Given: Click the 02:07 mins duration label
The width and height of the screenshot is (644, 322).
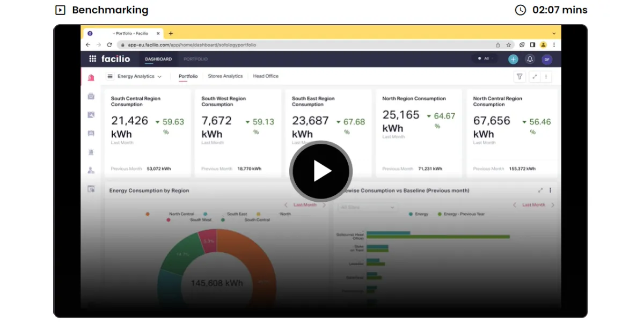Looking at the screenshot, I should 560,10.
